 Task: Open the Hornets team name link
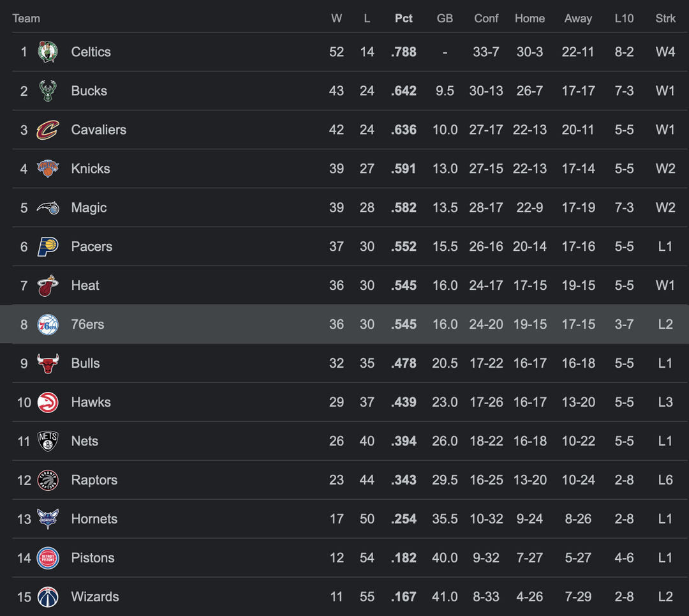[94, 519]
